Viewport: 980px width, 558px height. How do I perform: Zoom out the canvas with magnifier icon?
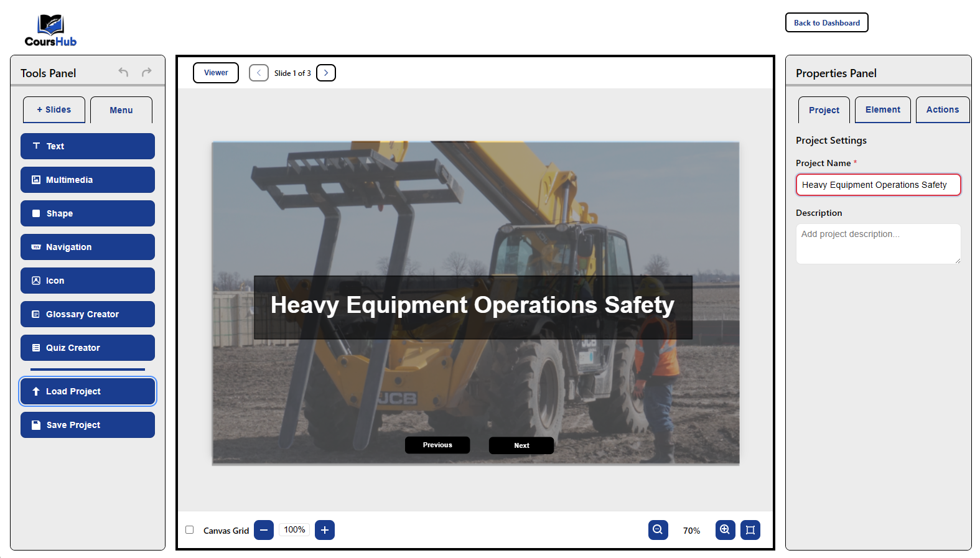click(658, 530)
